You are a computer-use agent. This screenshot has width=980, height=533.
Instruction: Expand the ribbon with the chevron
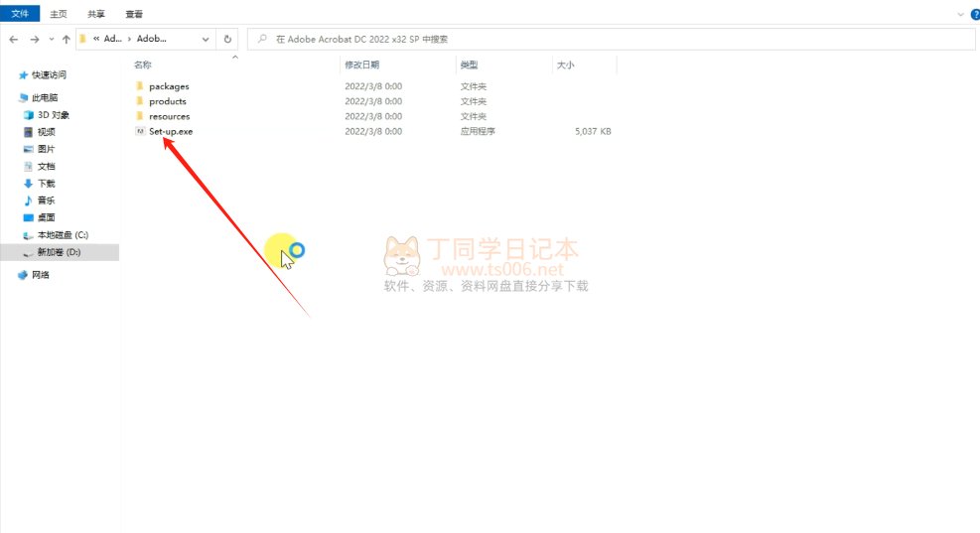click(960, 14)
